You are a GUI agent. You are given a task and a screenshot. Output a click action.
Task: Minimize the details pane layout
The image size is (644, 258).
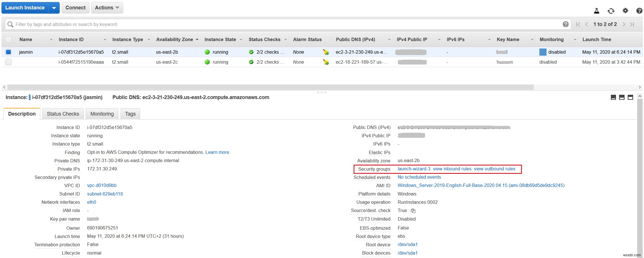click(613, 97)
